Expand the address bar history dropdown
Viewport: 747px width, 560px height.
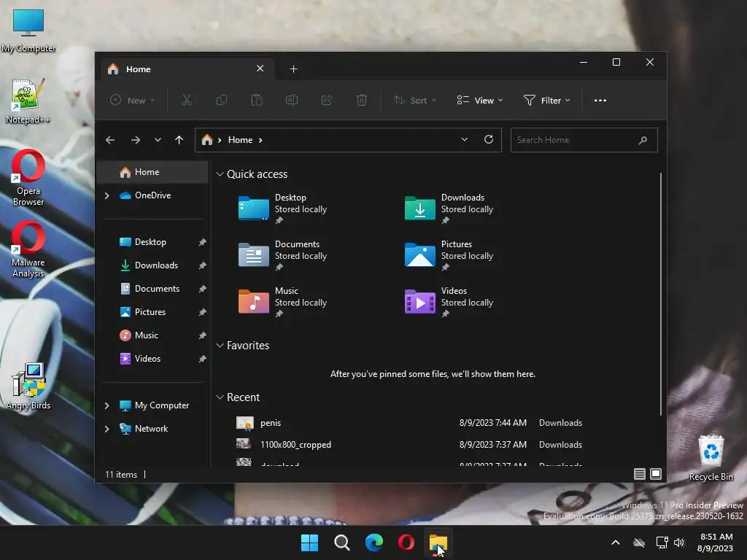pos(465,139)
